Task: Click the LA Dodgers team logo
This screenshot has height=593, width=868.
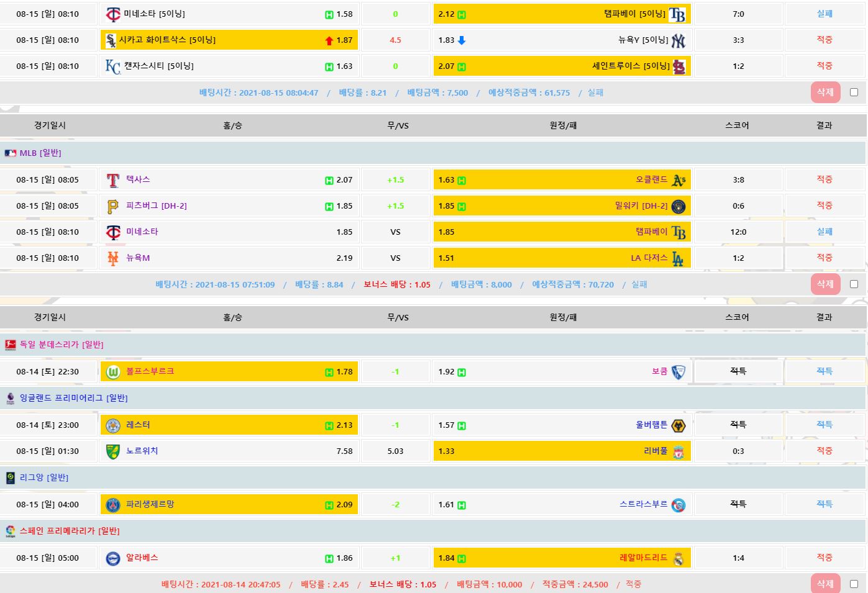Action: point(677,258)
